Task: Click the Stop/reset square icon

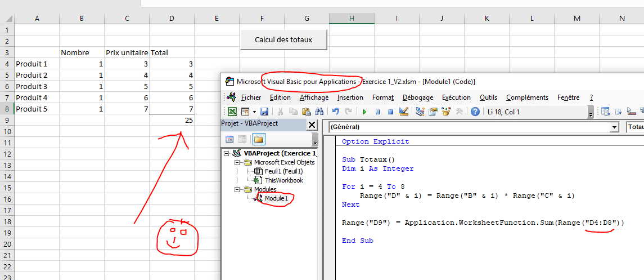Action: click(x=390, y=112)
